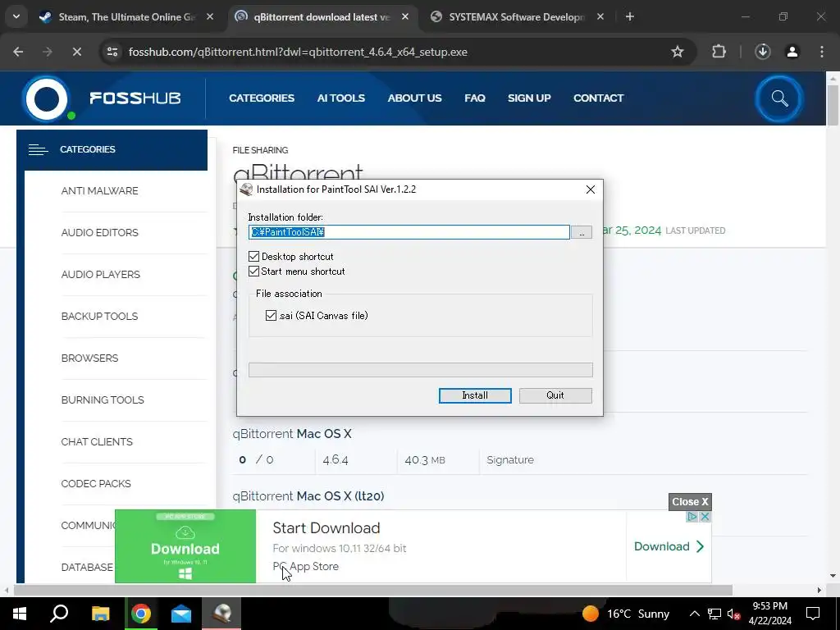Click the Installation folder path field

click(x=409, y=232)
